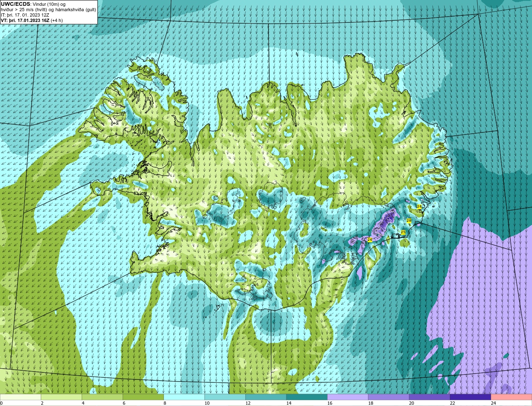Click the '2' tick on the wind scale

coord(42,403)
